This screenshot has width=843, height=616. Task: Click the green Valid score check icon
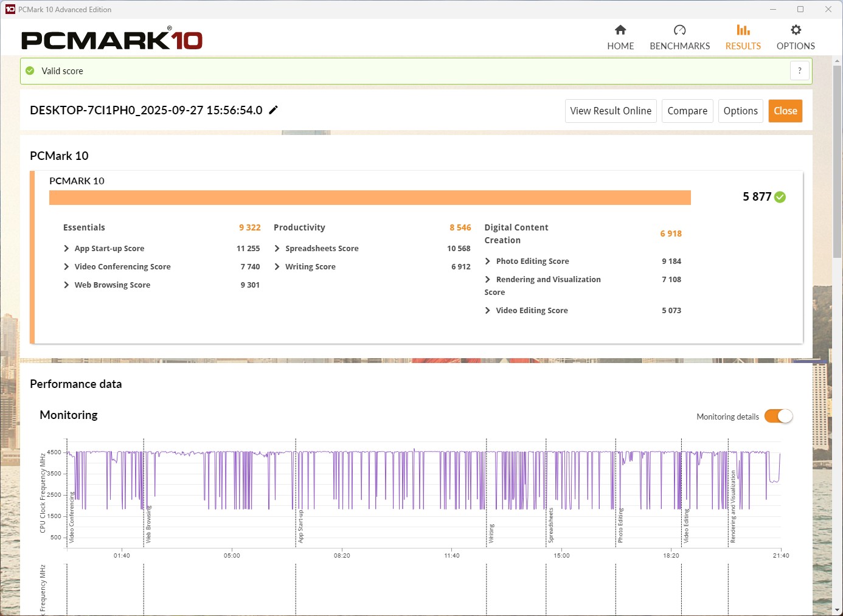[30, 71]
